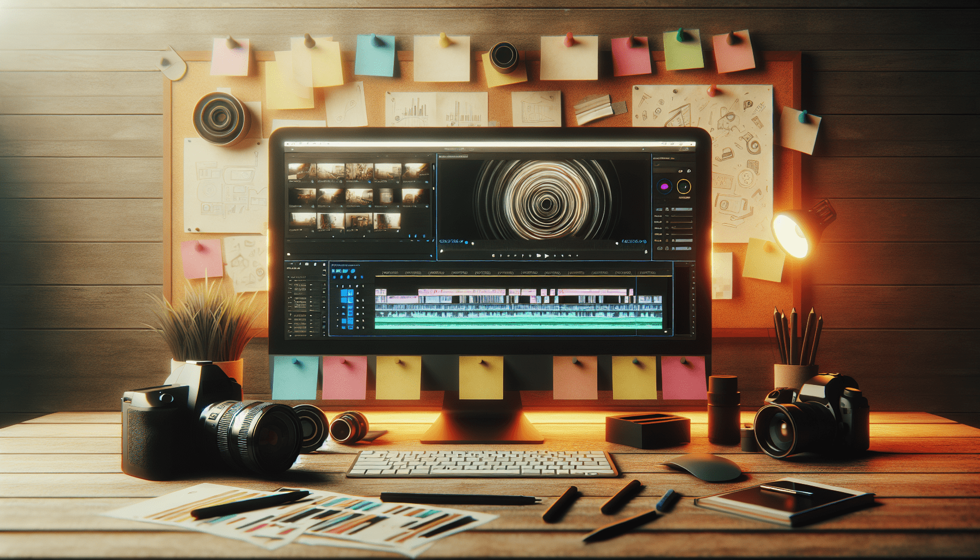Click the top highlighted slider below the color wheels
Screen dimensions: 980x560
[x=681, y=209]
